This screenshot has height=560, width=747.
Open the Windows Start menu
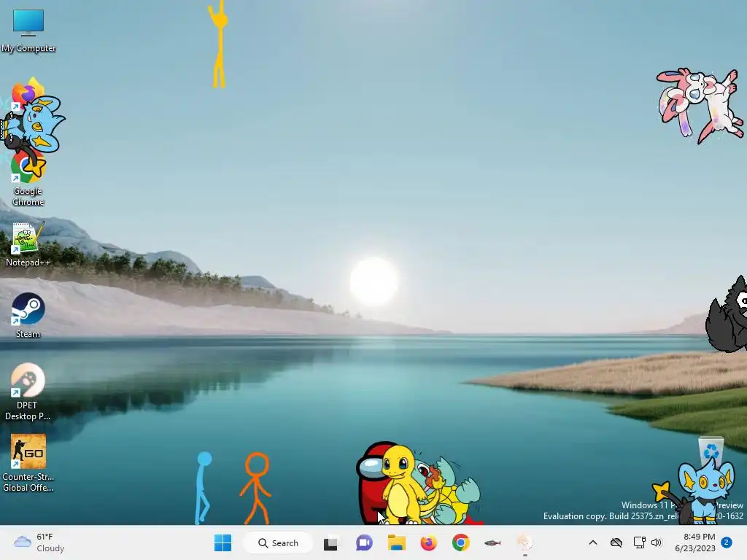click(x=222, y=542)
